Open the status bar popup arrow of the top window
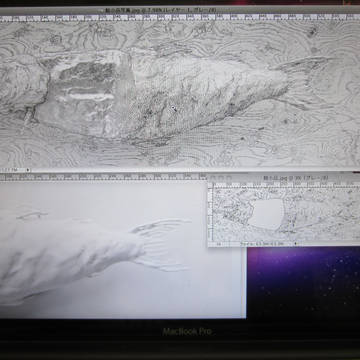The image size is (360, 360). (27, 170)
